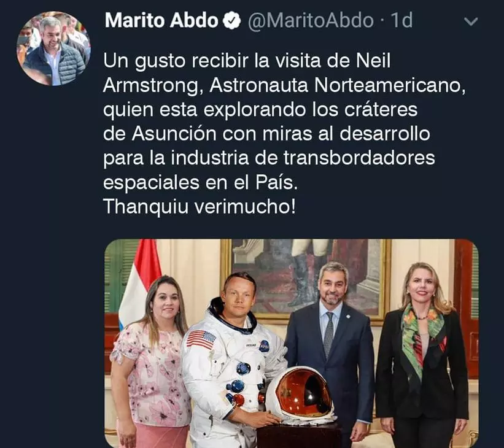Click the blue verified badge
This screenshot has width=504, height=448.
tap(232, 21)
